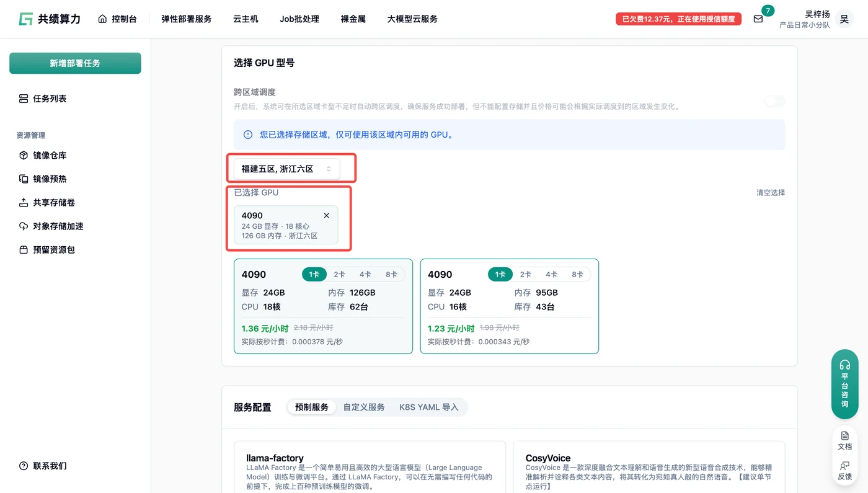Select the 预制服务 tab
Viewport: 868px width, 493px height.
point(312,407)
